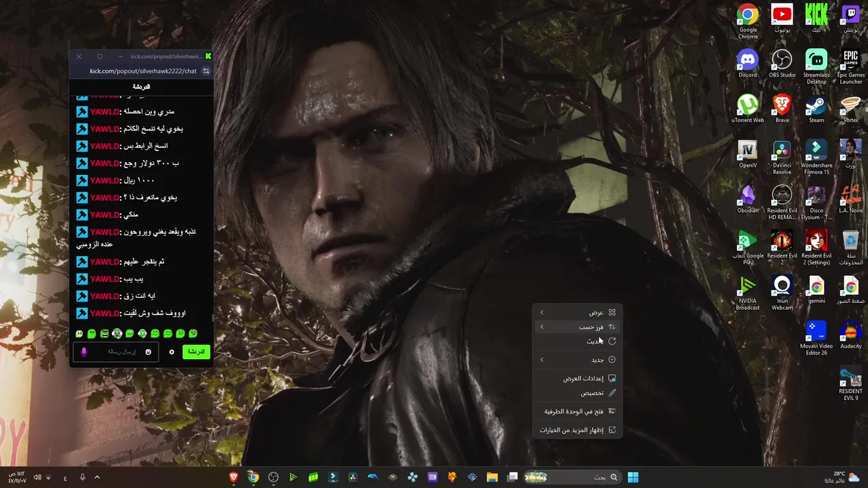Choose تحديث (Refresh) in the context menu
The height and width of the screenshot is (488, 868).
[577, 341]
